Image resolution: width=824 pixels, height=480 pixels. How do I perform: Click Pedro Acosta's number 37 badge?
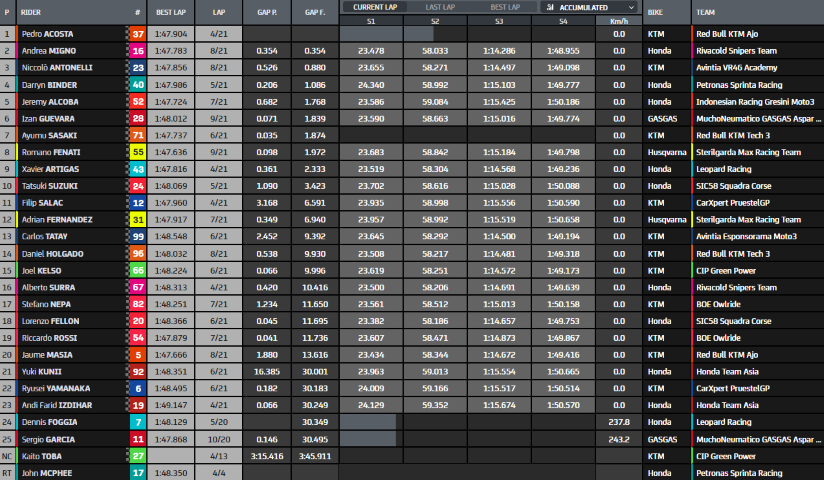[x=137, y=33]
